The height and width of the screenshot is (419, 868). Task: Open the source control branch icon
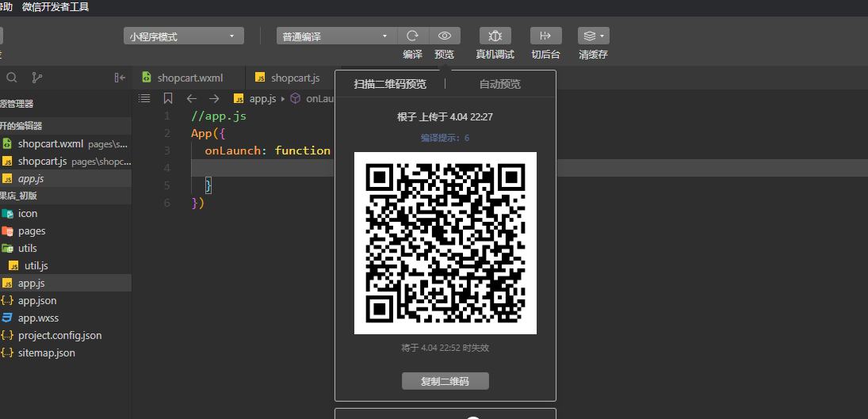click(x=36, y=78)
